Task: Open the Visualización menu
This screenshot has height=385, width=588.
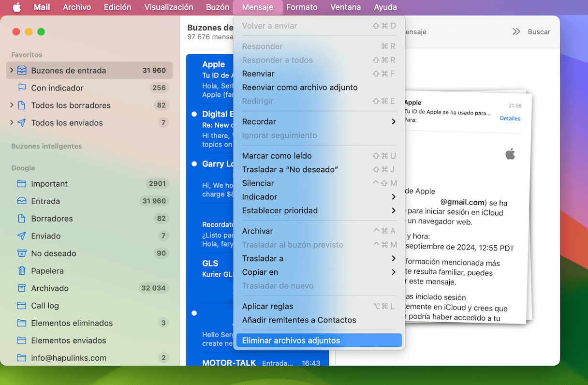Action: pos(169,7)
